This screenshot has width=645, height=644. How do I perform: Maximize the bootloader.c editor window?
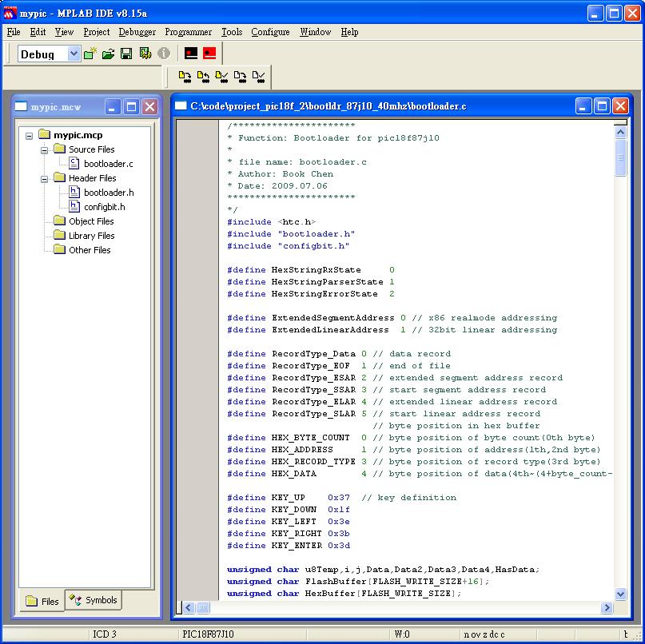(602, 106)
